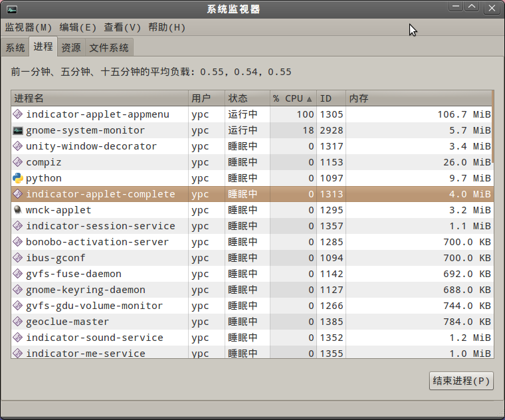Click the CPU value 100
The width and height of the screenshot is (505, 420).
tap(305, 114)
